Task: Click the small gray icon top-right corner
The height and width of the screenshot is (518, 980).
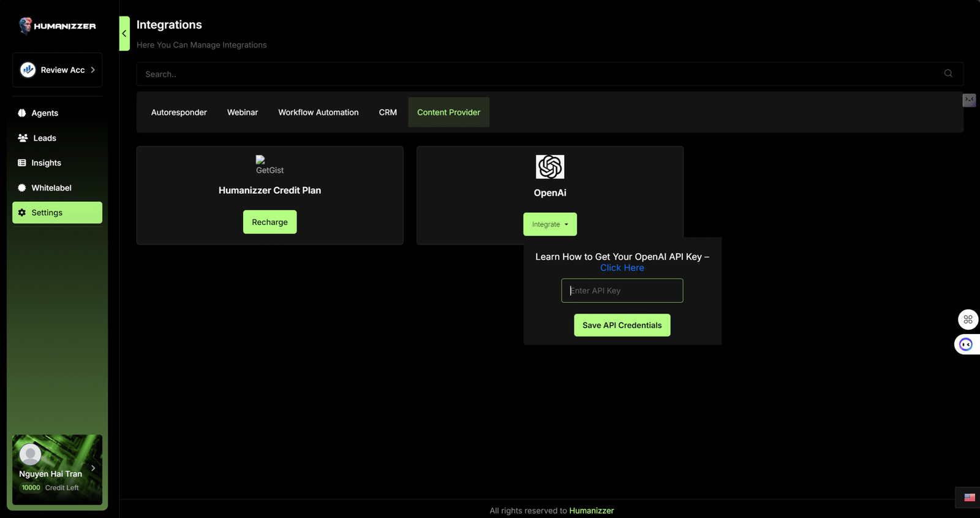Action: click(x=969, y=100)
